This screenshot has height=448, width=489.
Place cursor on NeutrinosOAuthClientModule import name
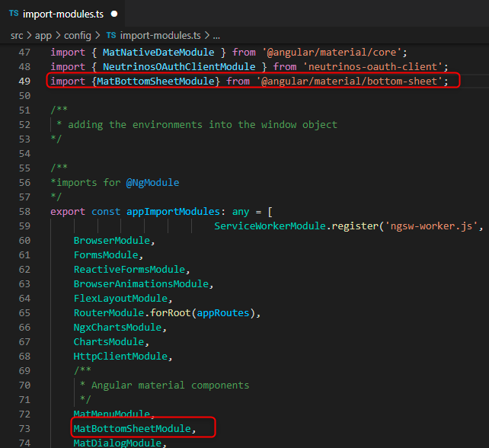coord(179,67)
